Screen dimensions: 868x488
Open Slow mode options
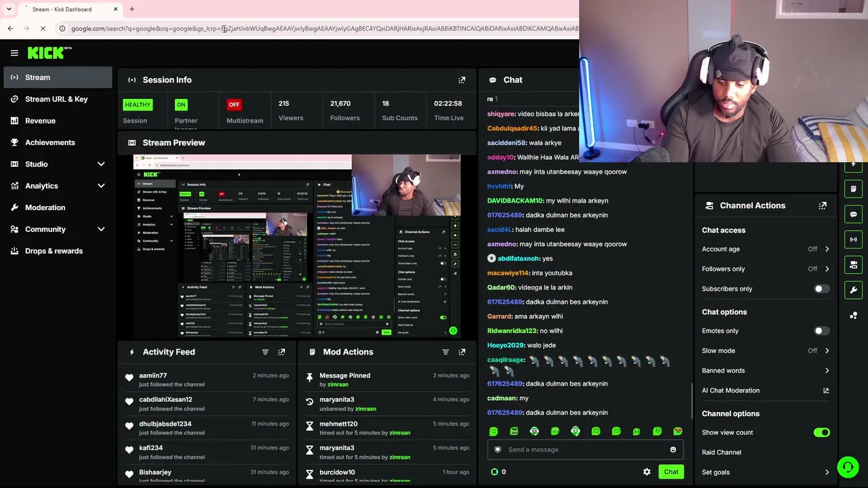point(766,350)
